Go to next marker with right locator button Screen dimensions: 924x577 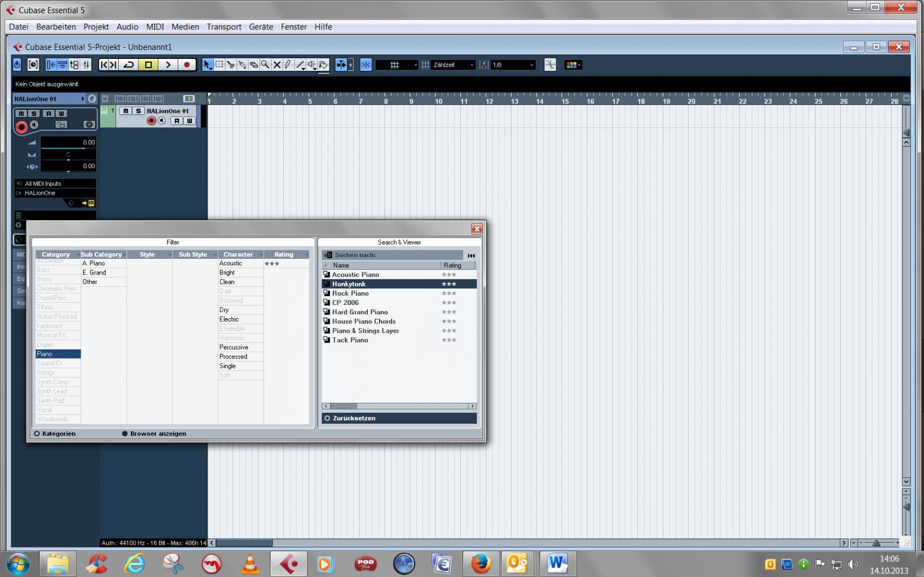[x=114, y=65]
